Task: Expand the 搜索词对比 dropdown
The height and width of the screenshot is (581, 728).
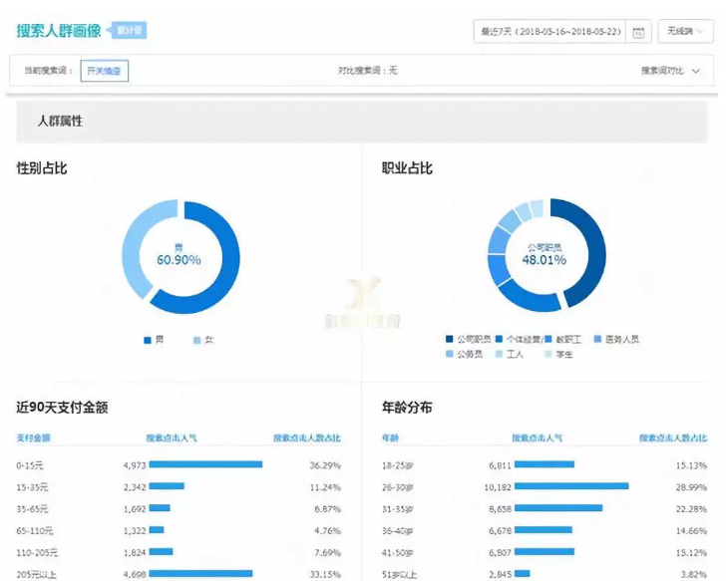Action: tap(670, 71)
